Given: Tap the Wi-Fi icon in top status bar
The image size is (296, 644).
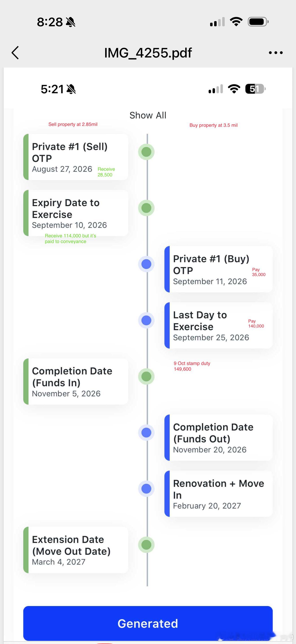Looking at the screenshot, I should tap(236, 22).
